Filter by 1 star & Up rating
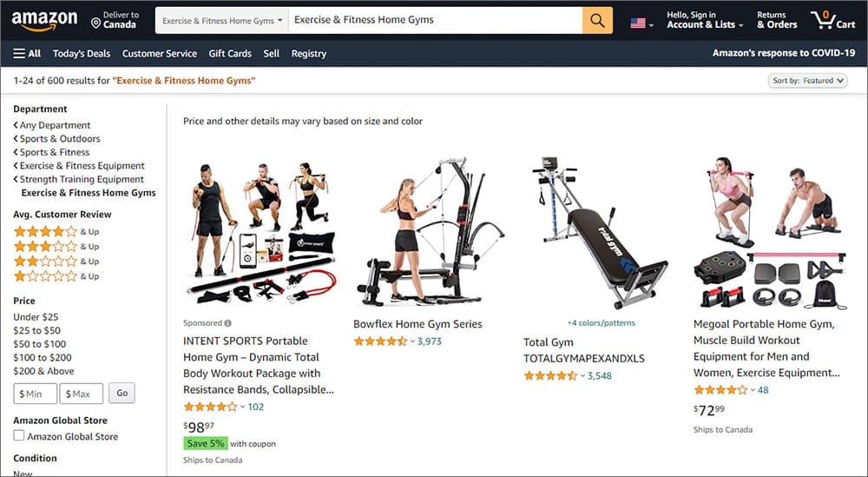 pos(56,276)
